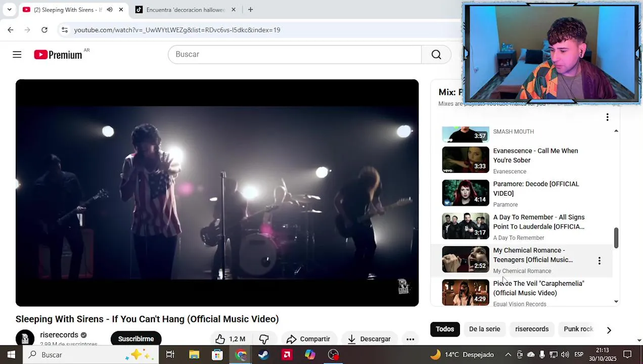Select the De la serie chip
This screenshot has width=643, height=364.
[x=484, y=329]
